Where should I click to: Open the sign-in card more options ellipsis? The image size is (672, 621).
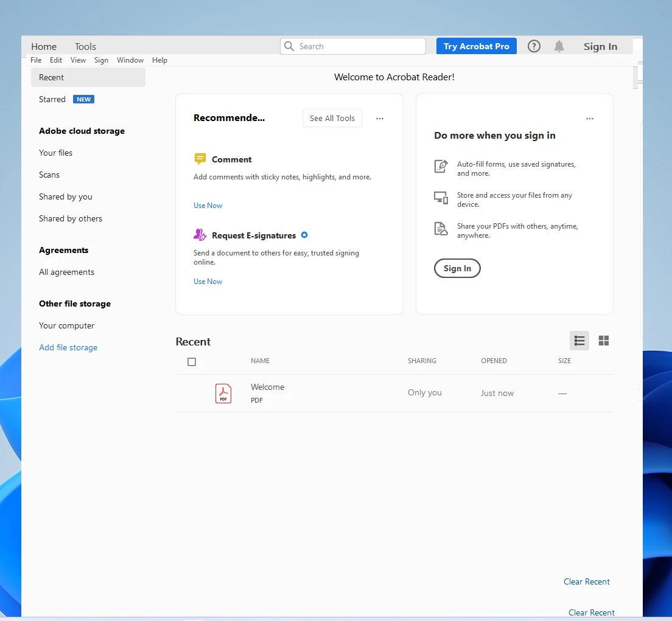pyautogui.click(x=590, y=118)
